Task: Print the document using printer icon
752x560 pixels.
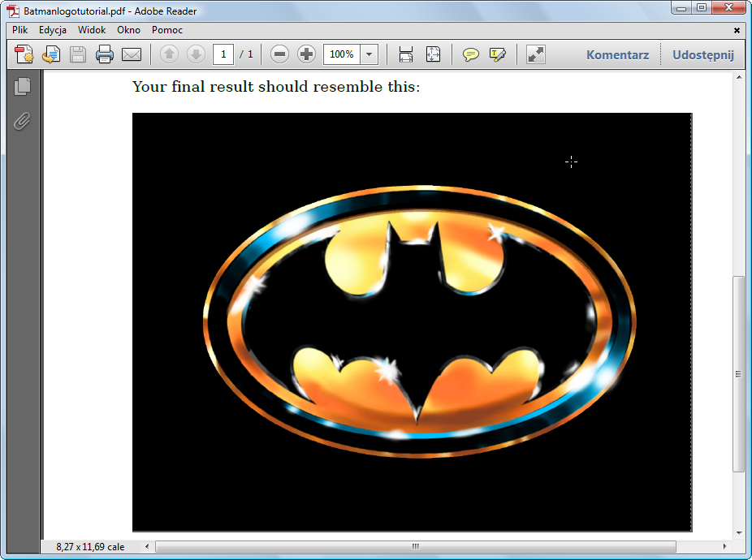Action: tap(105, 54)
